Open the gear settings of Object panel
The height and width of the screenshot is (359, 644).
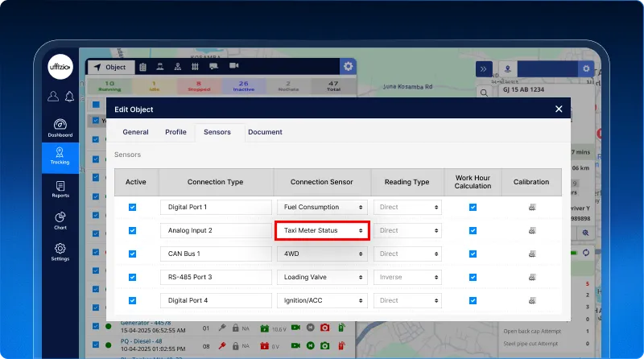348,66
